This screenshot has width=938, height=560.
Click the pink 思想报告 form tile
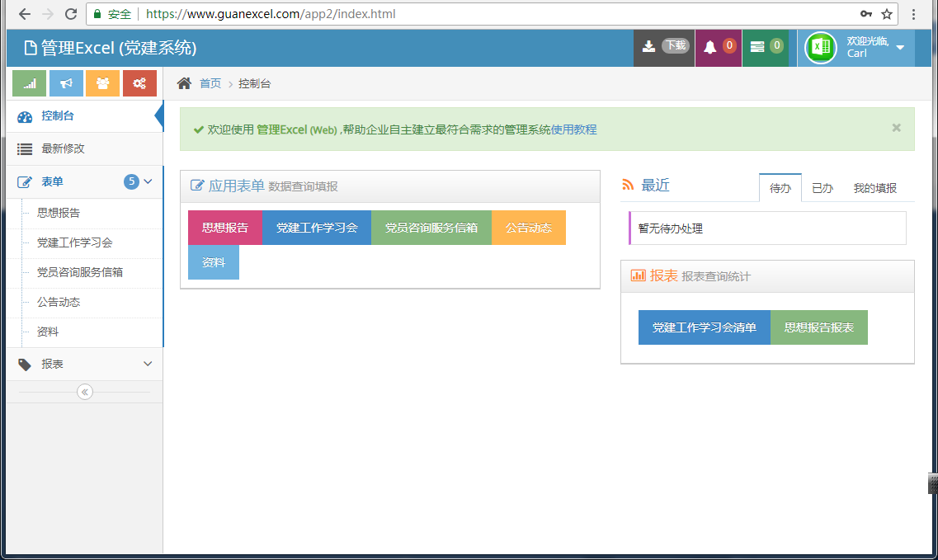click(x=225, y=228)
